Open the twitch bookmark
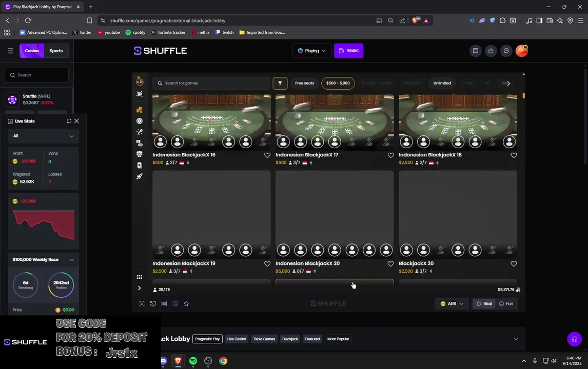Viewport: 588px width, 369px height. pyautogui.click(x=224, y=33)
